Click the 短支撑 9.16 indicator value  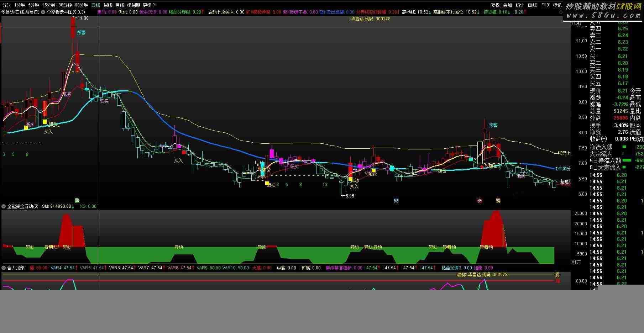[496, 12]
